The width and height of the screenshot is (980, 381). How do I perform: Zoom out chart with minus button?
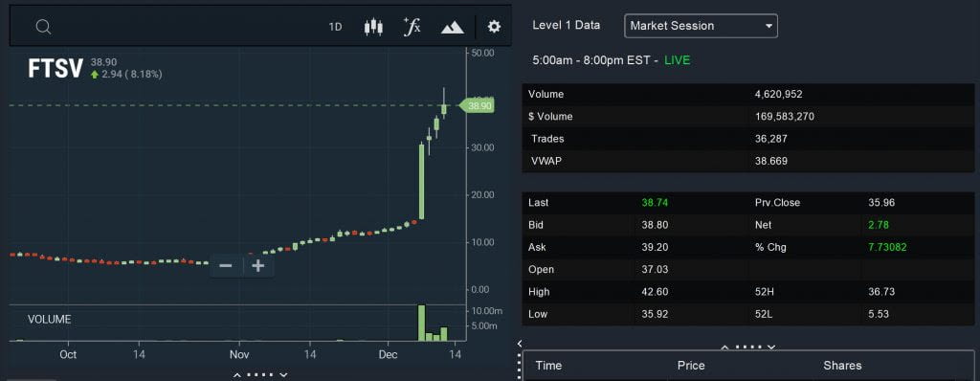226,266
